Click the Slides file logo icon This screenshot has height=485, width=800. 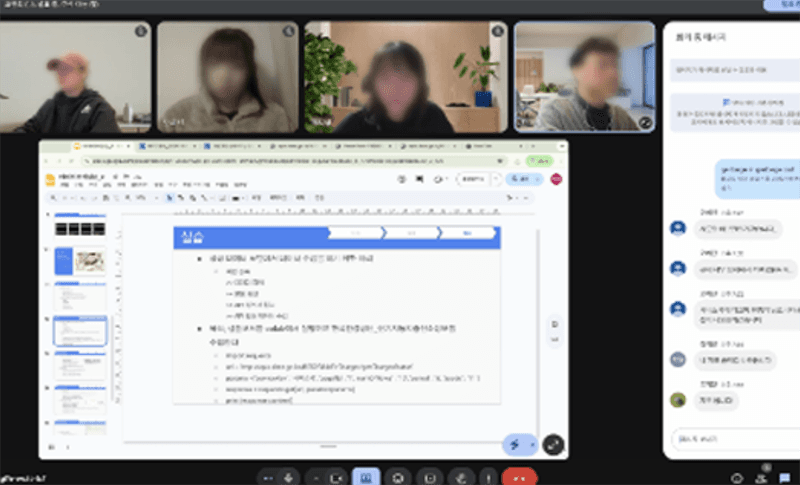(50, 180)
